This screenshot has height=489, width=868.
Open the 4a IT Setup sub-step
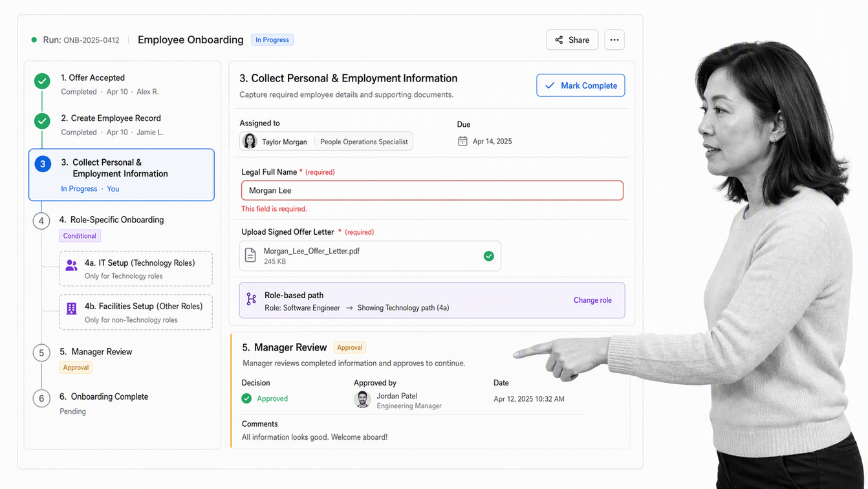pos(136,268)
